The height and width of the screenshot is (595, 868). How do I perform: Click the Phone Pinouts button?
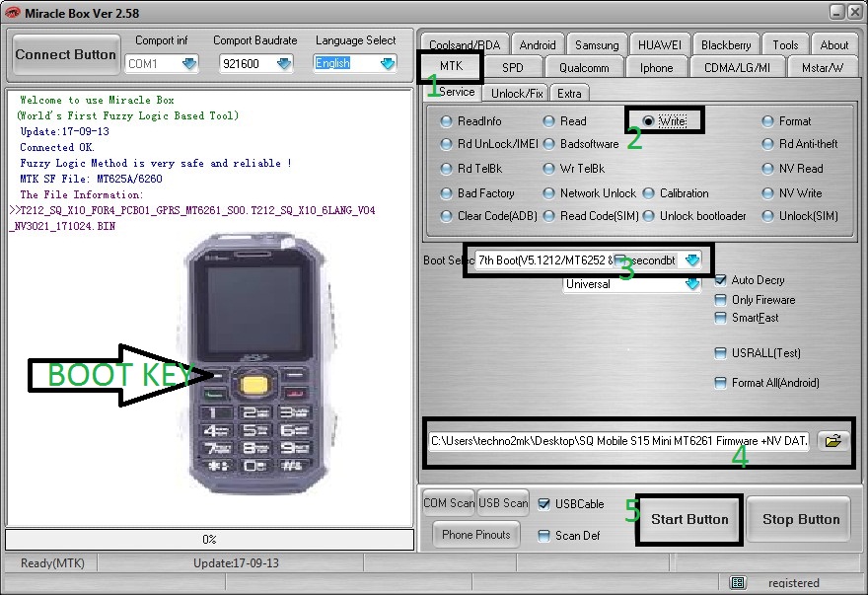(x=476, y=535)
